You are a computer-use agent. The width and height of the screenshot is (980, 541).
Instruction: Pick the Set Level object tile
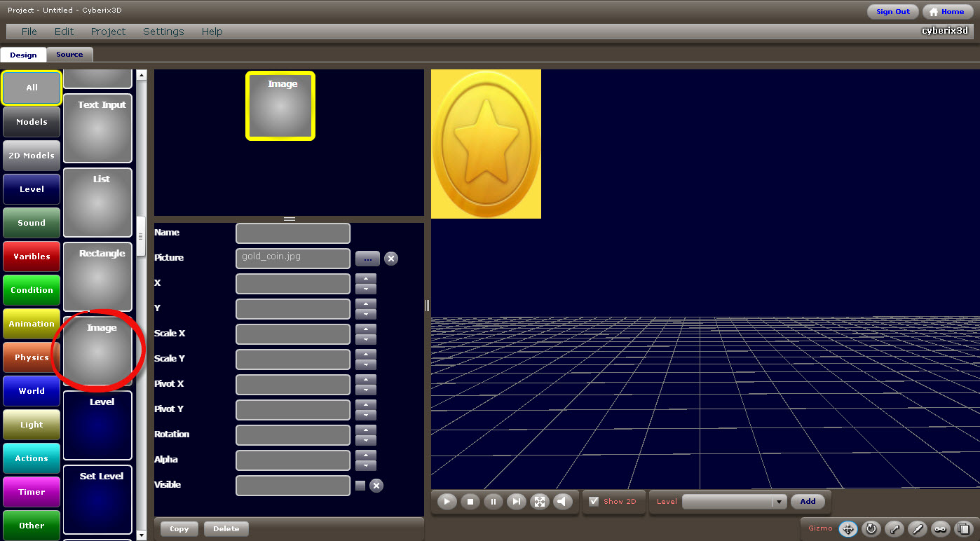coord(97,500)
